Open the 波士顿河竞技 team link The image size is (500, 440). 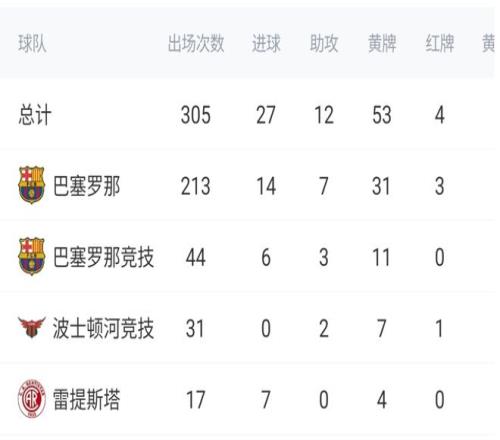tap(103, 328)
